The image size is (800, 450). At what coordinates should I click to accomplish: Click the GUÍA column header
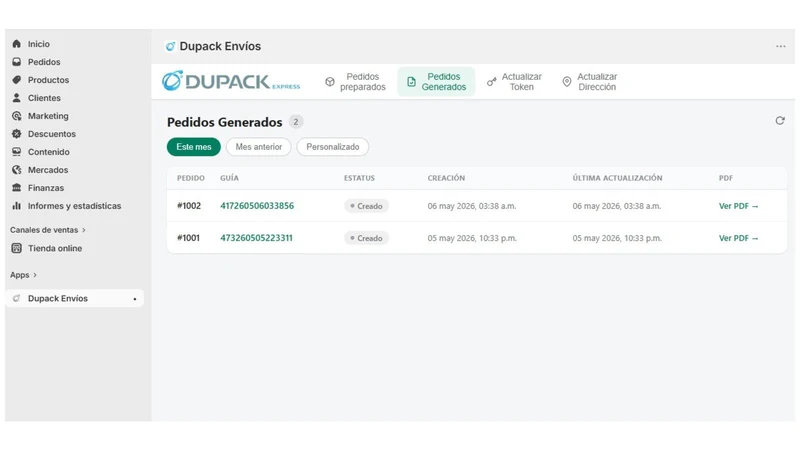coord(229,178)
